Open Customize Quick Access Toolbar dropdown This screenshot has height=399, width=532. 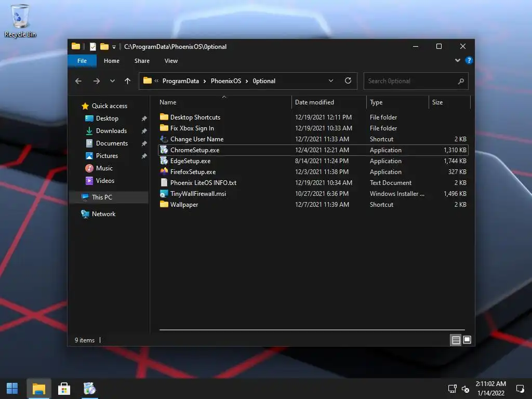point(114,47)
